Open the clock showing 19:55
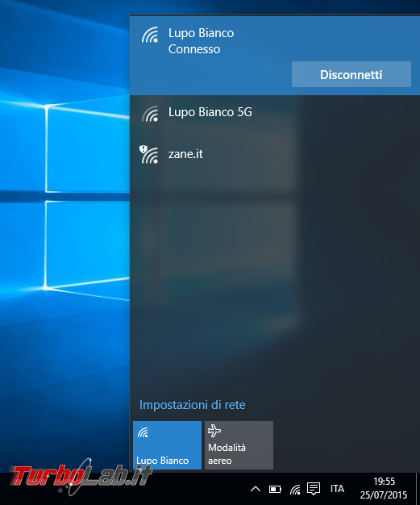420x505 pixels. [x=384, y=488]
